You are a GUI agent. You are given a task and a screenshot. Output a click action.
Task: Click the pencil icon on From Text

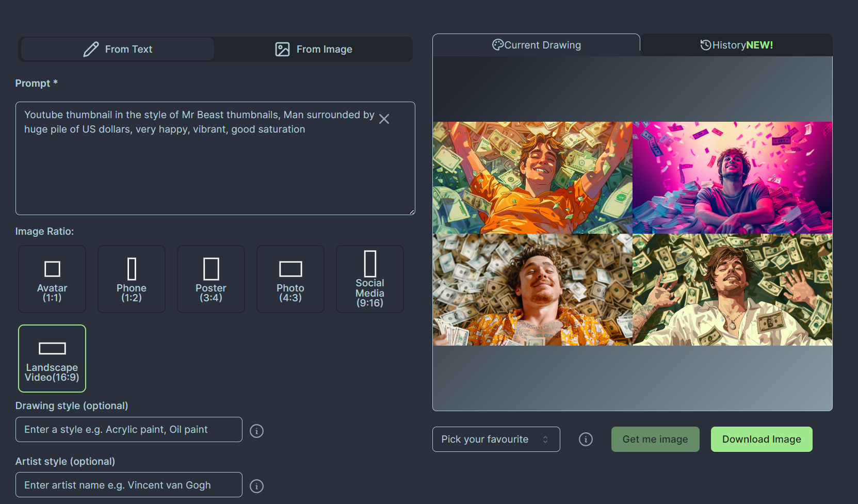click(91, 50)
